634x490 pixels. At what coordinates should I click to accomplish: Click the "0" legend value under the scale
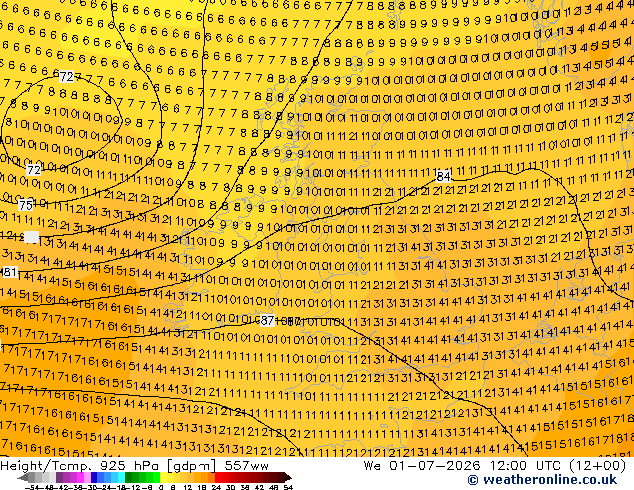point(161,487)
